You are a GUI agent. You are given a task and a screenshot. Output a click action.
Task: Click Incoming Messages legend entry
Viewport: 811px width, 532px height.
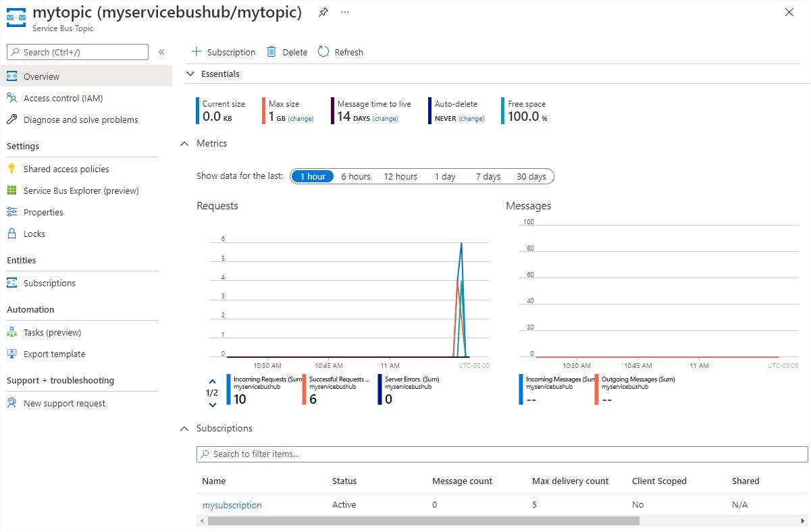click(x=556, y=390)
